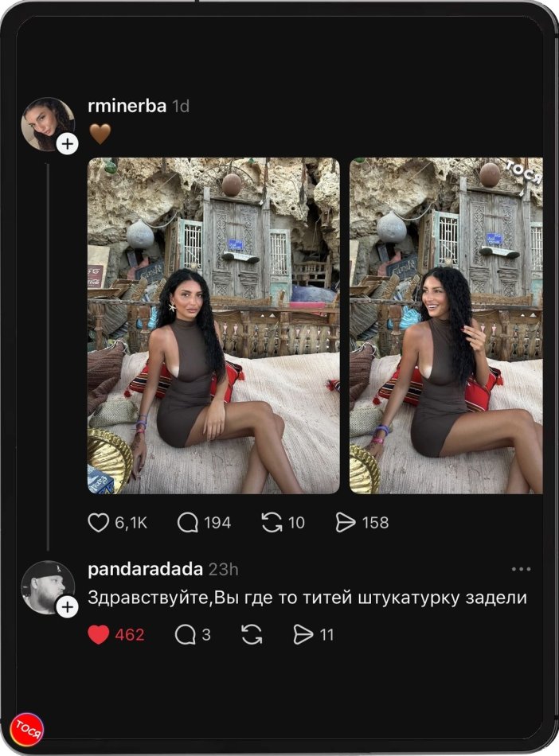Repost rminerba's post
559x756 pixels.
click(x=272, y=523)
